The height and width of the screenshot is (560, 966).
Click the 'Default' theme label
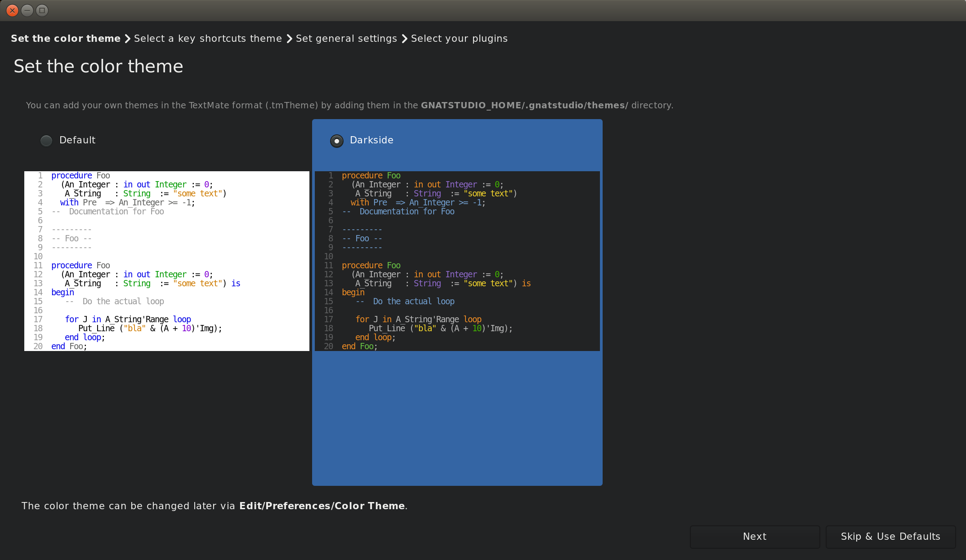tap(77, 140)
